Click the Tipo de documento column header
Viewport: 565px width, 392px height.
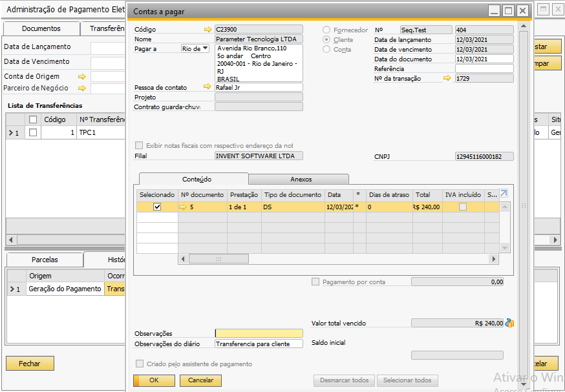point(293,195)
